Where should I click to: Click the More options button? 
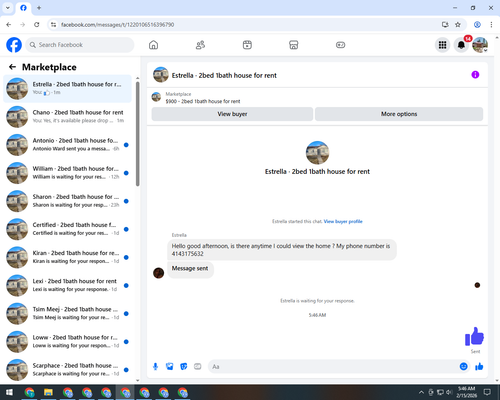[399, 114]
